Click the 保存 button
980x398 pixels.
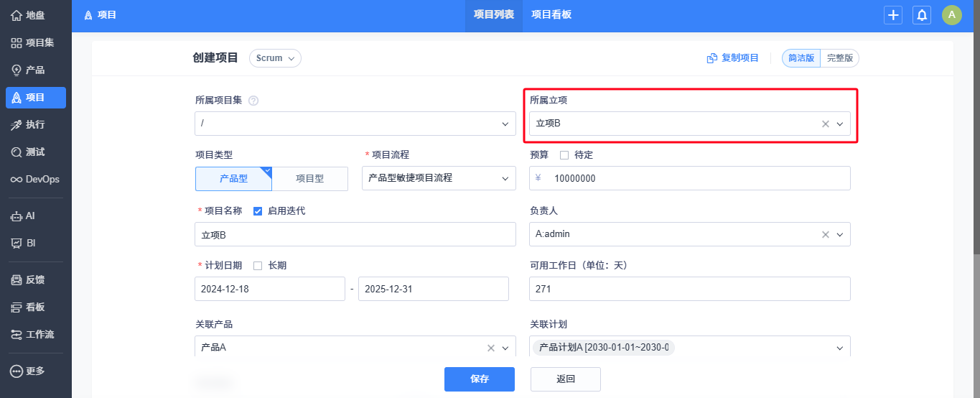pos(480,379)
